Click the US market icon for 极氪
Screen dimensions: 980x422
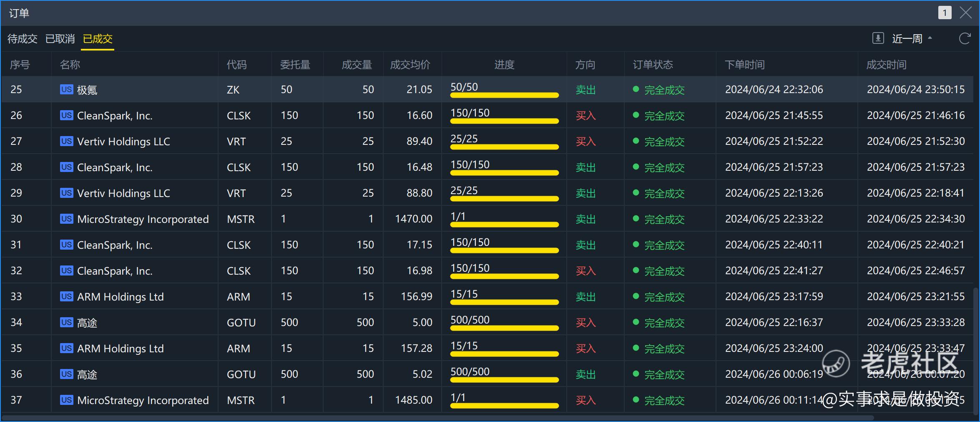coord(66,89)
